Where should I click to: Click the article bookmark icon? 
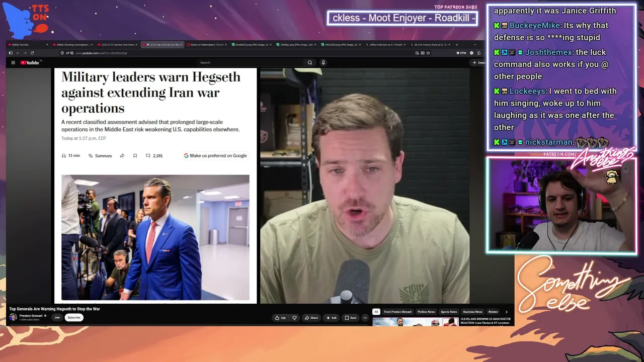point(135,156)
